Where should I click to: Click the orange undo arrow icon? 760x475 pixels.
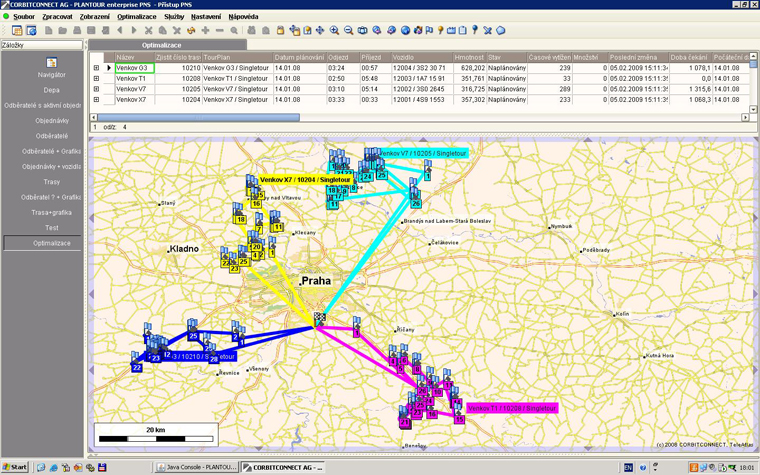pyautogui.click(x=191, y=31)
